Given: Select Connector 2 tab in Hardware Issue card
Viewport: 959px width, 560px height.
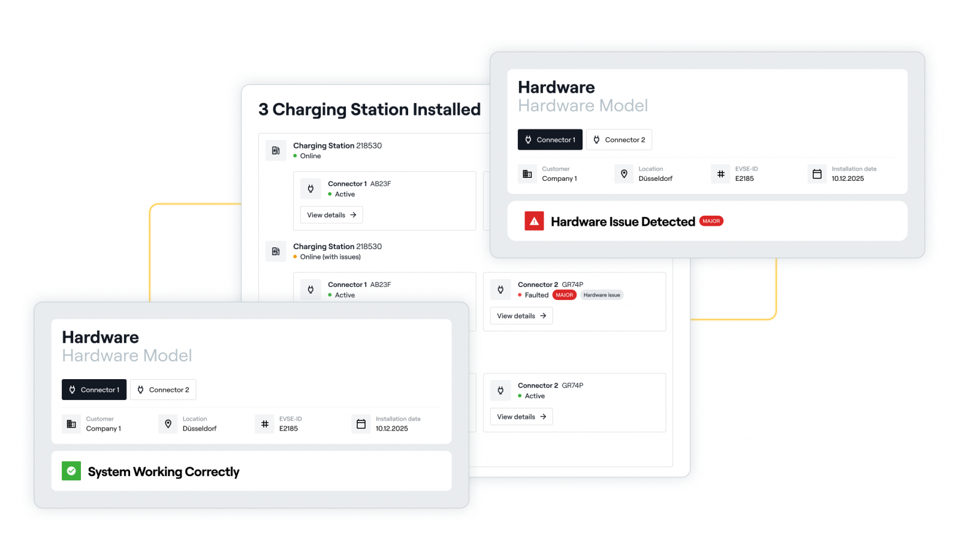Looking at the screenshot, I should pyautogui.click(x=619, y=140).
